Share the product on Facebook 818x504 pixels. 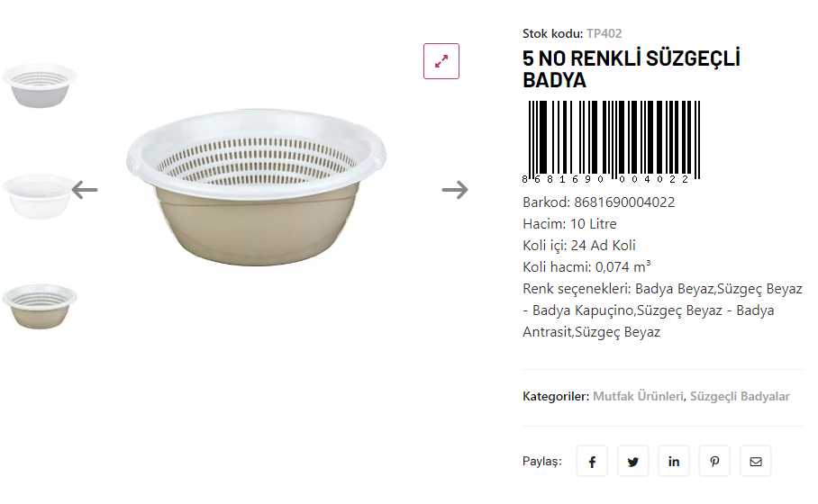pyautogui.click(x=592, y=461)
